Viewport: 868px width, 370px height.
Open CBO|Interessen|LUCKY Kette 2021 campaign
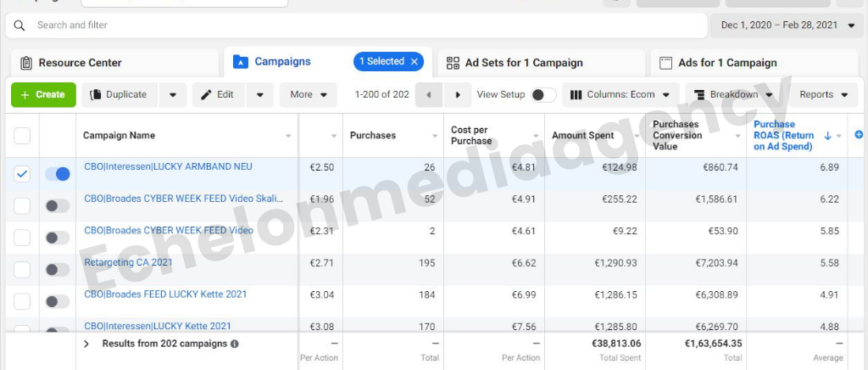coord(157,326)
